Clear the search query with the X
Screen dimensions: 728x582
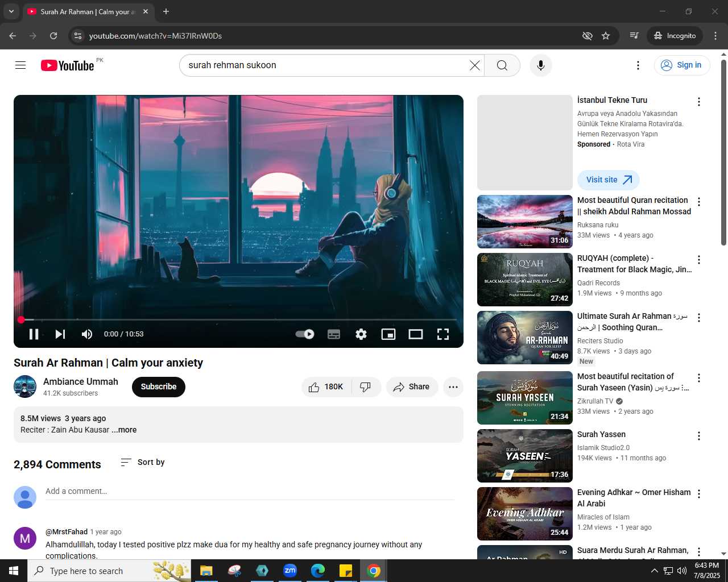[x=474, y=65]
